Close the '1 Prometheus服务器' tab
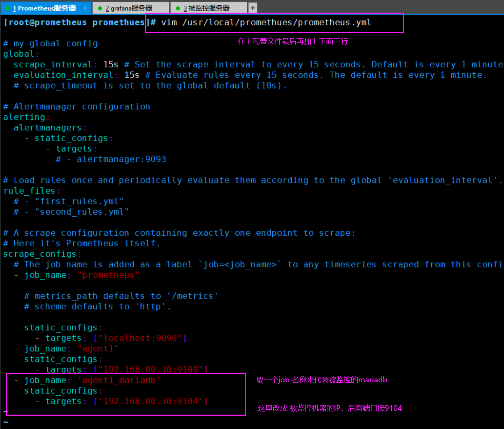The width and height of the screenshot is (504, 429). point(85,8)
